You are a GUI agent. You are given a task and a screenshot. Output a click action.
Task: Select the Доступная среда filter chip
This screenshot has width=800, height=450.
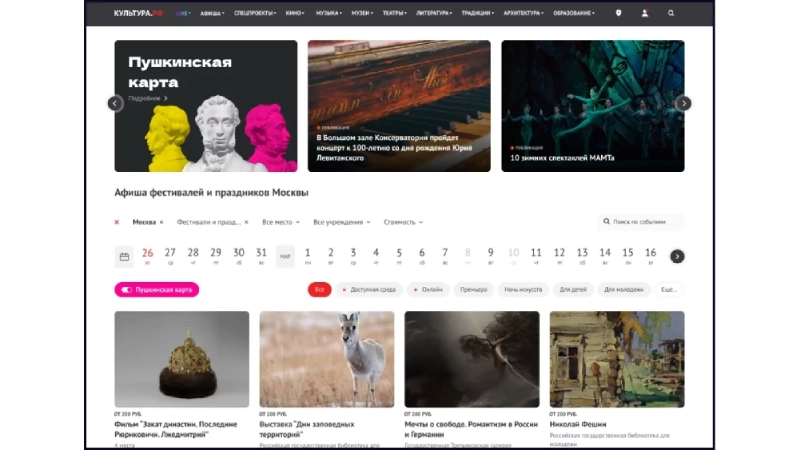tap(369, 290)
